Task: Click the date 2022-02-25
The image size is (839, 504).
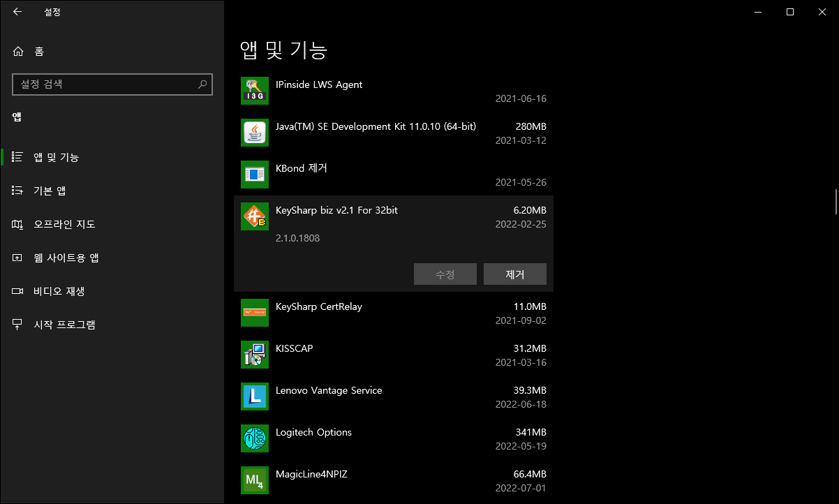Action: 521,224
